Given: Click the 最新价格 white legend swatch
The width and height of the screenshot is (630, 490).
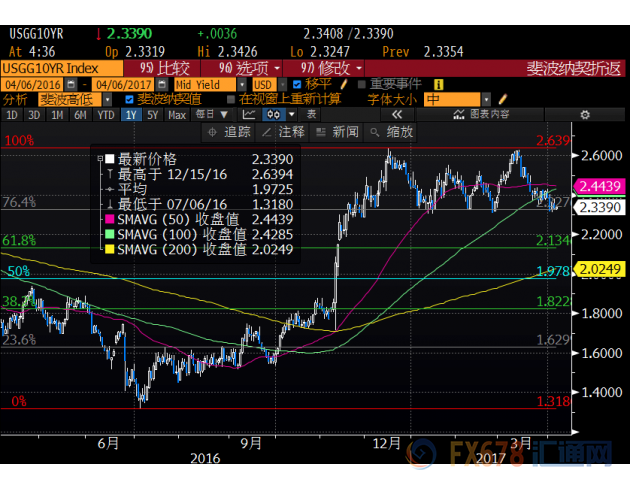Looking at the screenshot, I should coord(110,159).
